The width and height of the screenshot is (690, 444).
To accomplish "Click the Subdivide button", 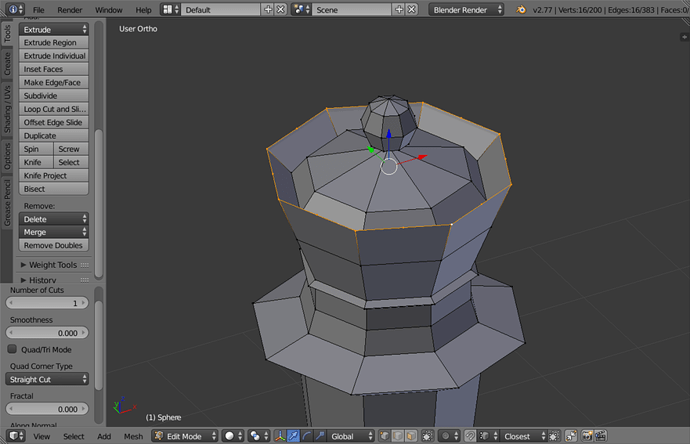I will coord(54,96).
